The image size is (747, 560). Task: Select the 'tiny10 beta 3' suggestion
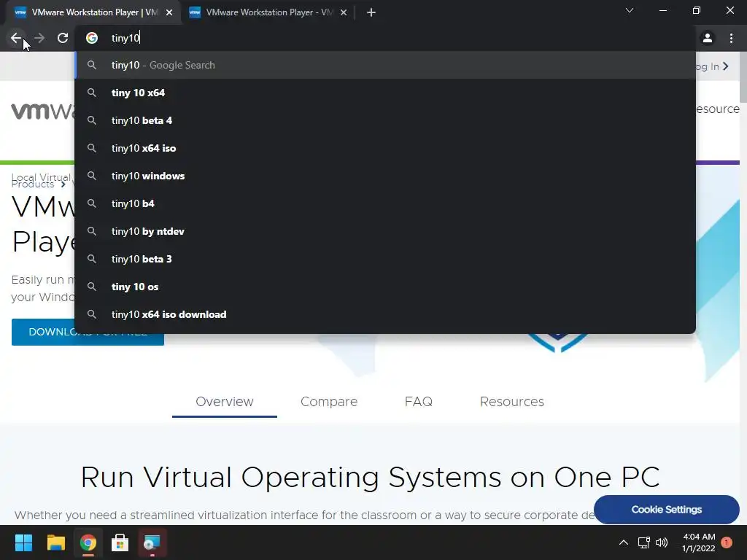tap(385, 259)
